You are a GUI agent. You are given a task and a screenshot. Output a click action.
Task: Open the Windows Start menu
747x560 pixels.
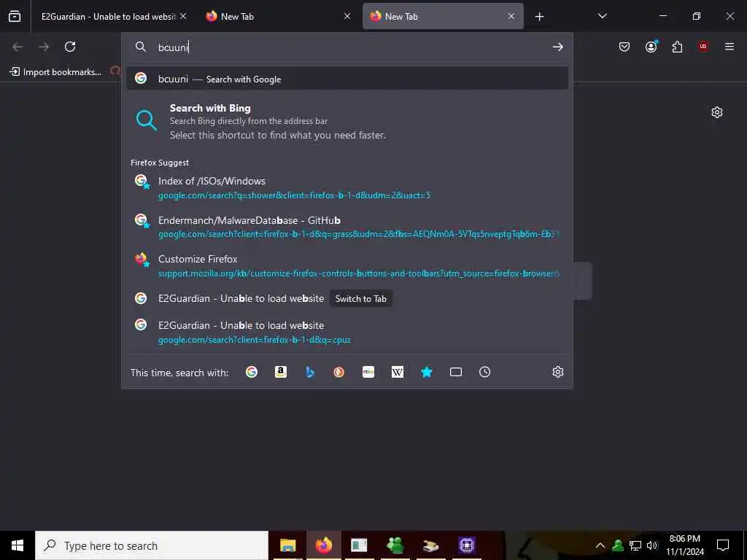pyautogui.click(x=18, y=545)
